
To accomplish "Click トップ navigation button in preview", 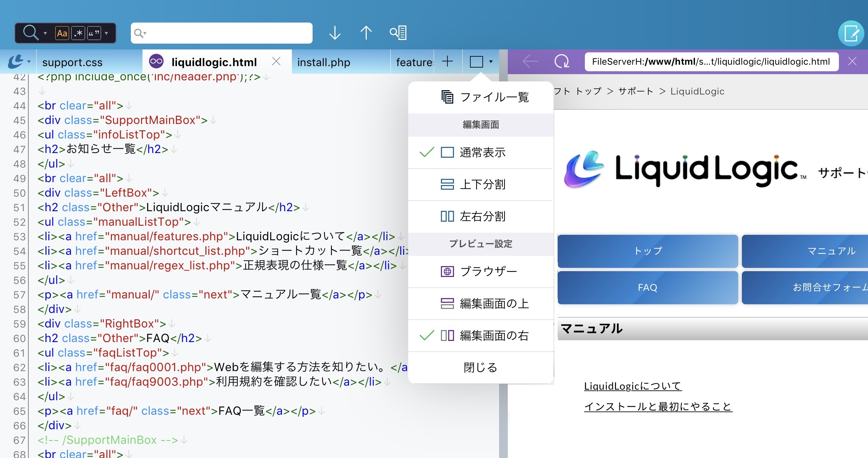I will pos(648,251).
